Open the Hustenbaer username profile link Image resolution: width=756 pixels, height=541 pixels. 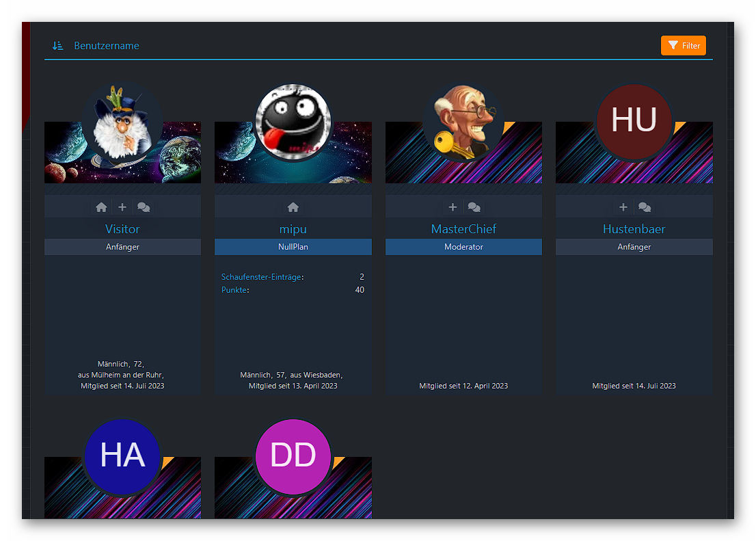click(x=634, y=228)
